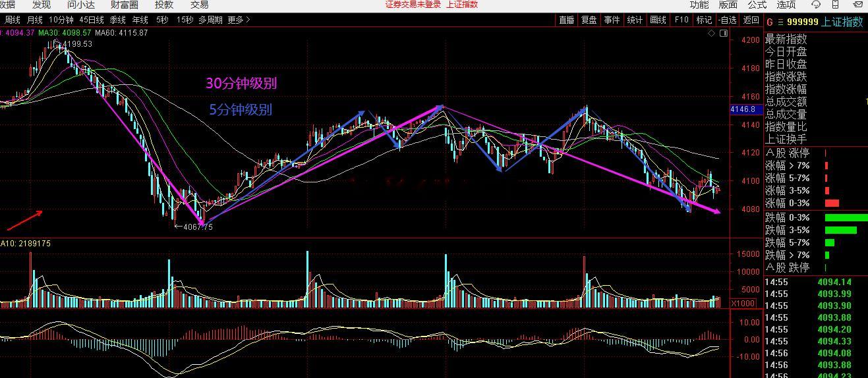Open the 功能 menu
The image size is (868, 378).
point(699,5)
